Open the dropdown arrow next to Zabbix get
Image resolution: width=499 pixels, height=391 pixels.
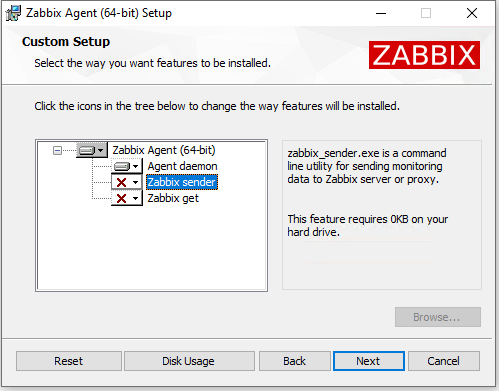(136, 198)
